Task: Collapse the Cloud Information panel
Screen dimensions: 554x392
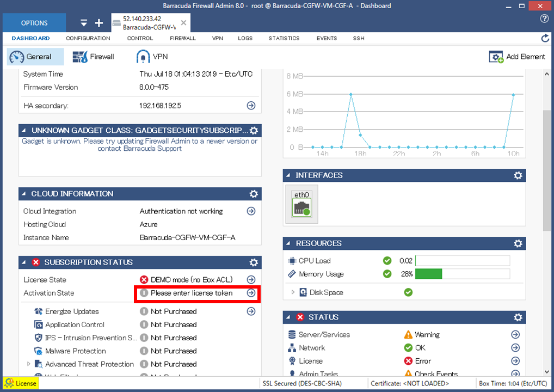Action: pyautogui.click(x=23, y=194)
